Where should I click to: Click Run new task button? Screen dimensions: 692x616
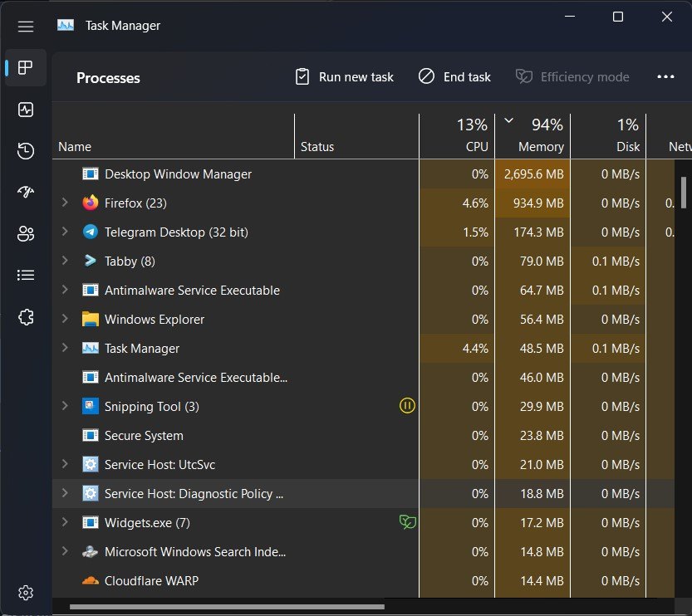coord(344,76)
